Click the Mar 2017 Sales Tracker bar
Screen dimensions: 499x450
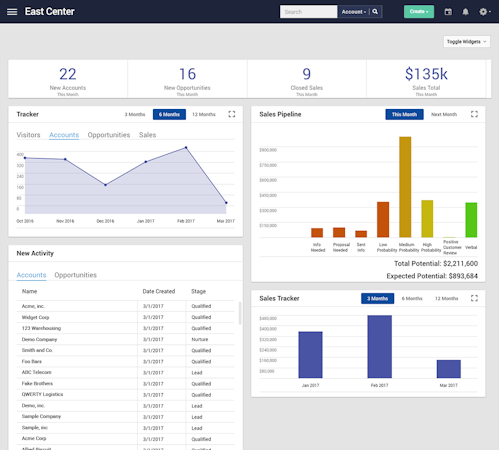[x=449, y=369]
